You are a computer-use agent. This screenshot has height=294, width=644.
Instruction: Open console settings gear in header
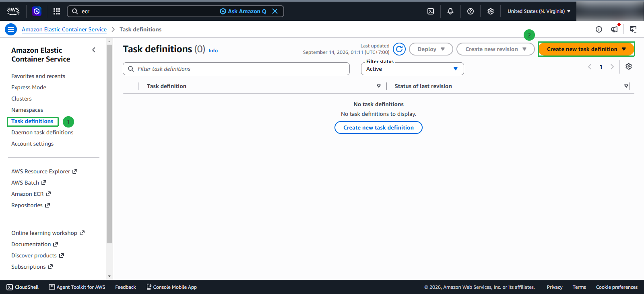click(491, 11)
